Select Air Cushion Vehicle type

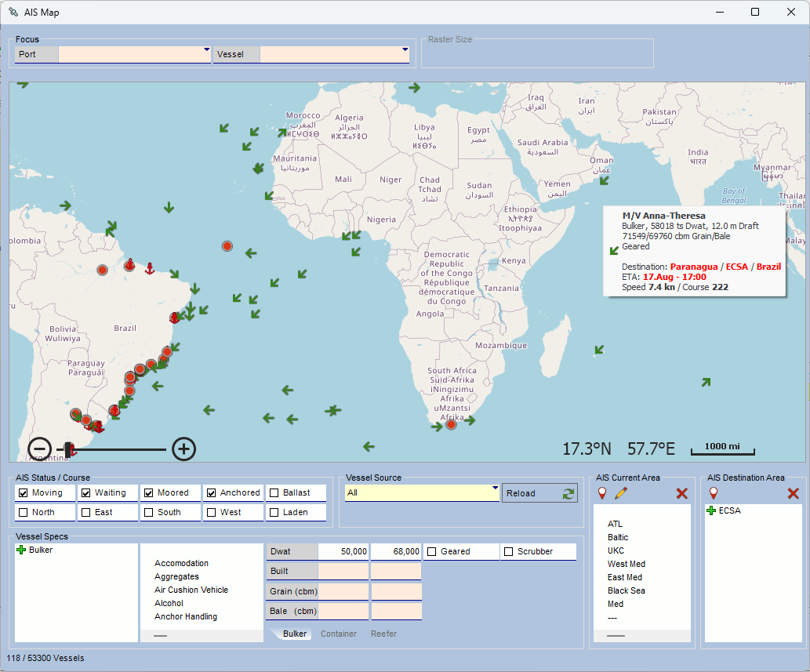click(x=191, y=590)
